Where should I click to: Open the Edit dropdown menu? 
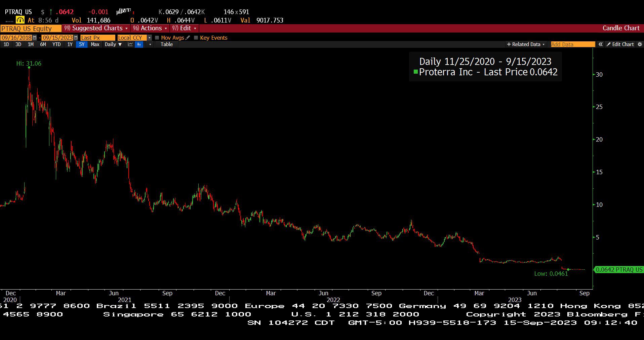184,28
